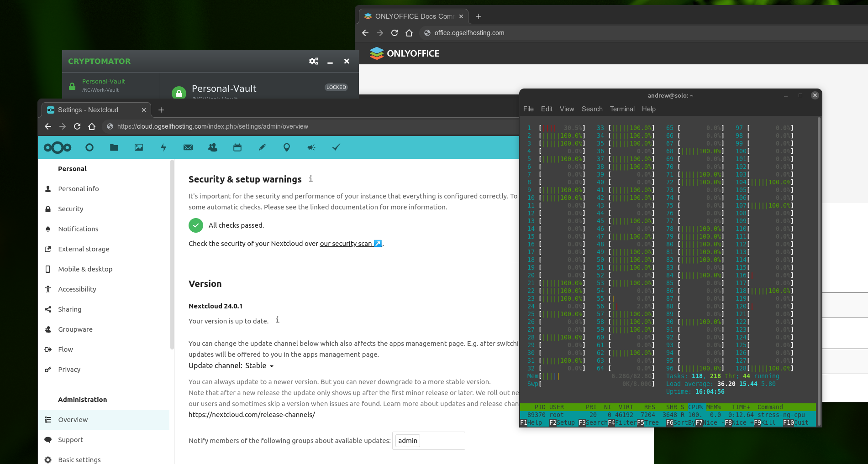Open View menu in terminal
Viewport: 868px width, 464px height.
pyautogui.click(x=567, y=109)
